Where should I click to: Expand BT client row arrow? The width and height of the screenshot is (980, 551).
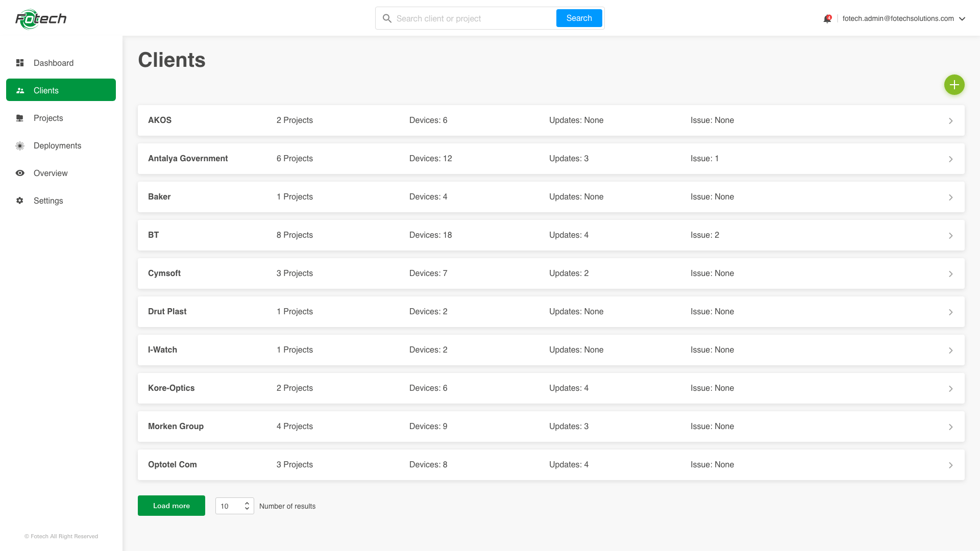pyautogui.click(x=950, y=236)
